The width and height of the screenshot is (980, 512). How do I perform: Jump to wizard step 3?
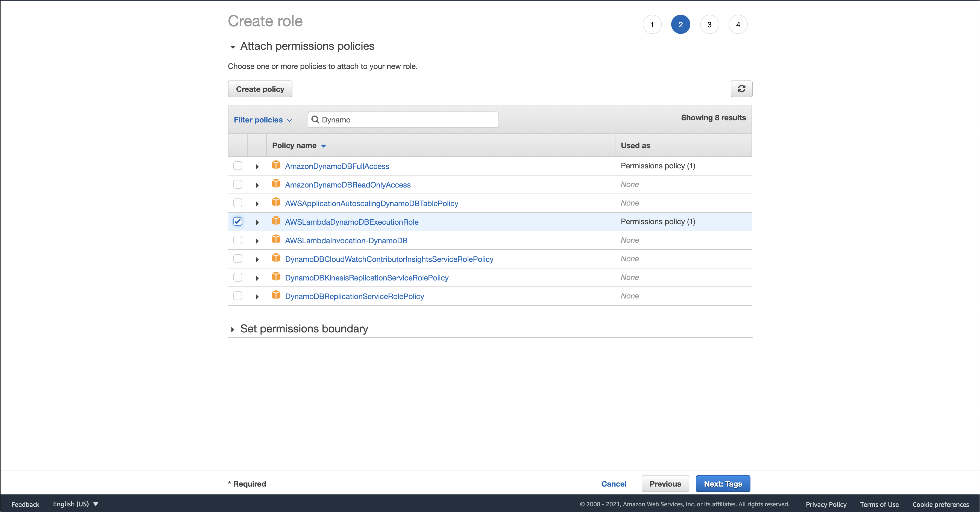click(709, 24)
